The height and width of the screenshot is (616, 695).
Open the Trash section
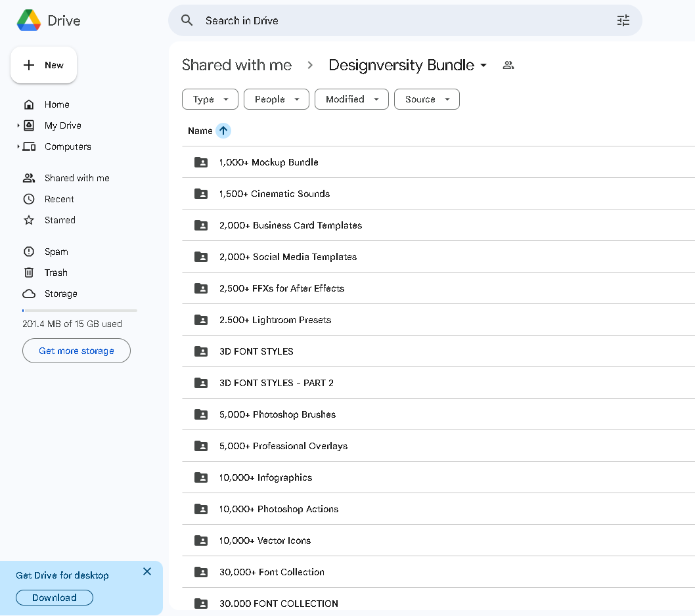click(x=56, y=273)
